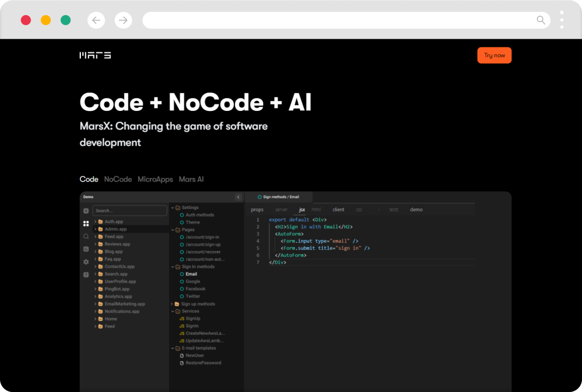The image size is (582, 392).
Task: Open the Twitter sign-in method
Action: [x=192, y=296]
